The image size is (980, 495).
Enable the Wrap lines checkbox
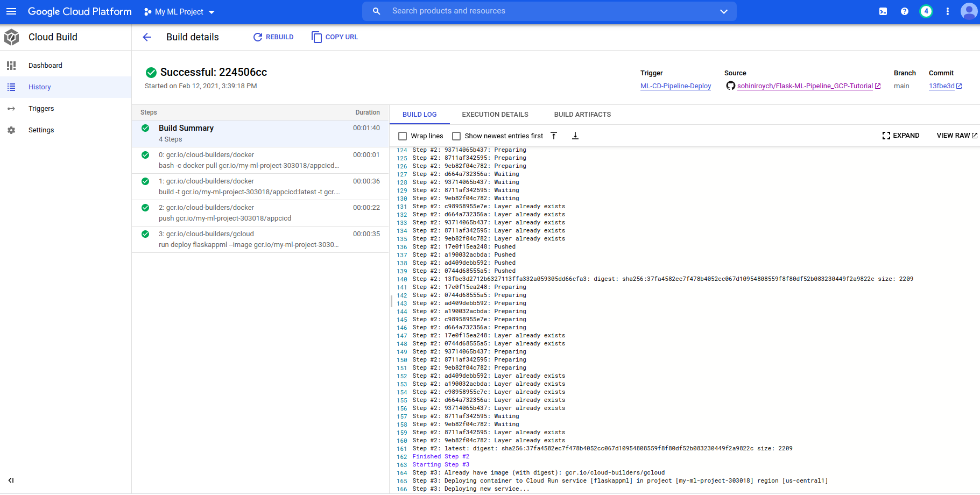click(403, 136)
